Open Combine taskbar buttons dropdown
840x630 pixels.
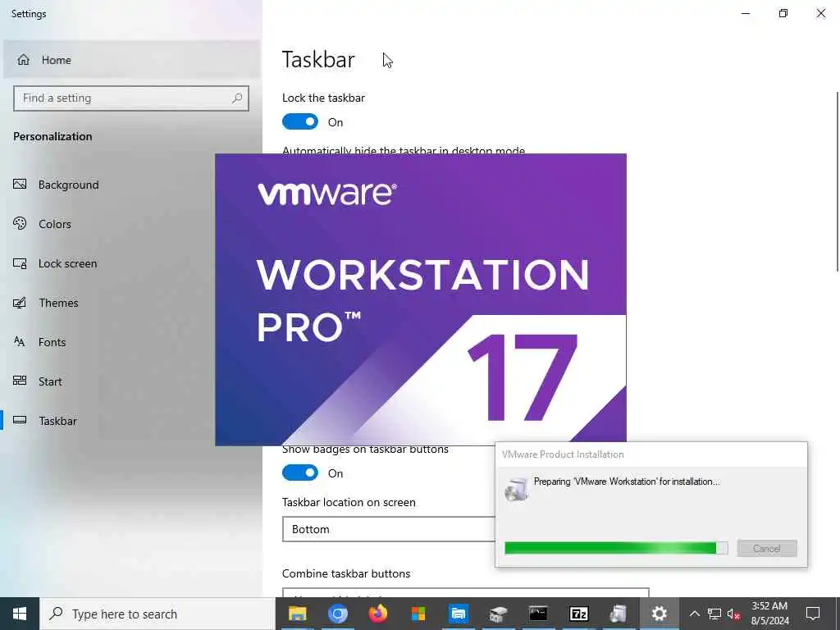click(466, 592)
